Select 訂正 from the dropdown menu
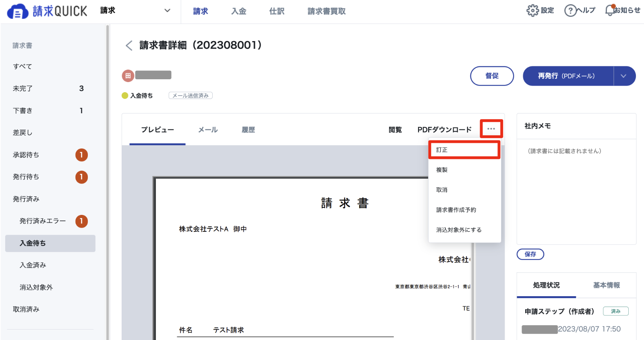The height and width of the screenshot is (340, 644). [x=464, y=150]
